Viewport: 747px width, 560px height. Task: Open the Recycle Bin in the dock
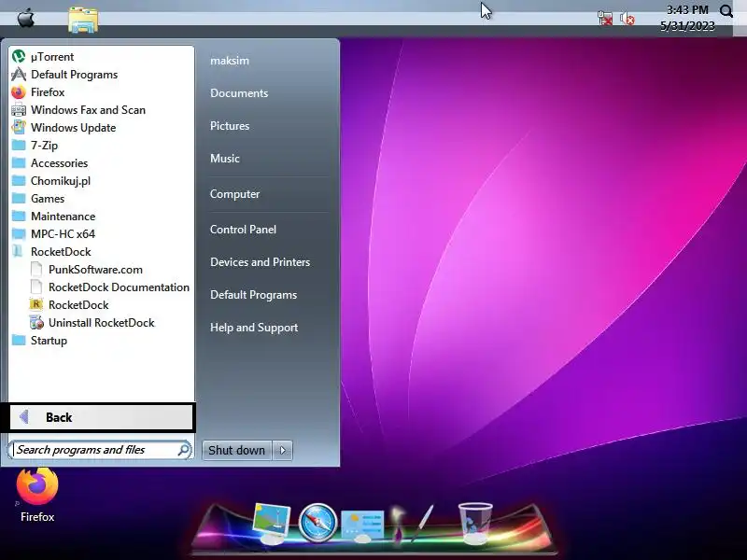[475, 523]
